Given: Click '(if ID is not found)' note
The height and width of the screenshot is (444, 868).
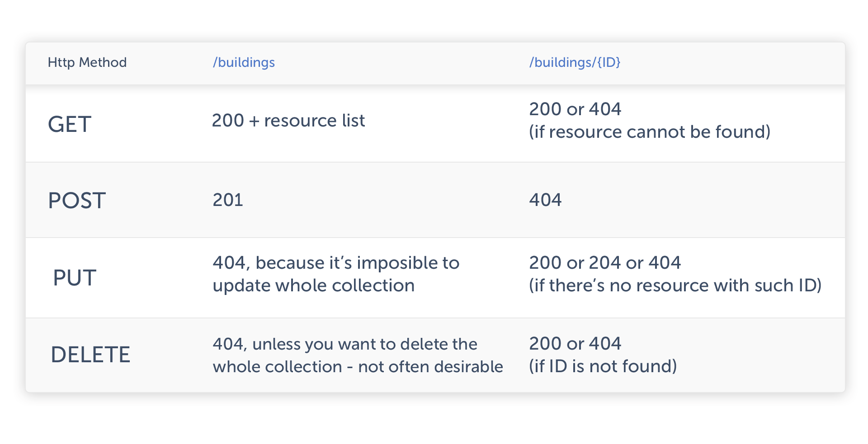Looking at the screenshot, I should [x=603, y=366].
